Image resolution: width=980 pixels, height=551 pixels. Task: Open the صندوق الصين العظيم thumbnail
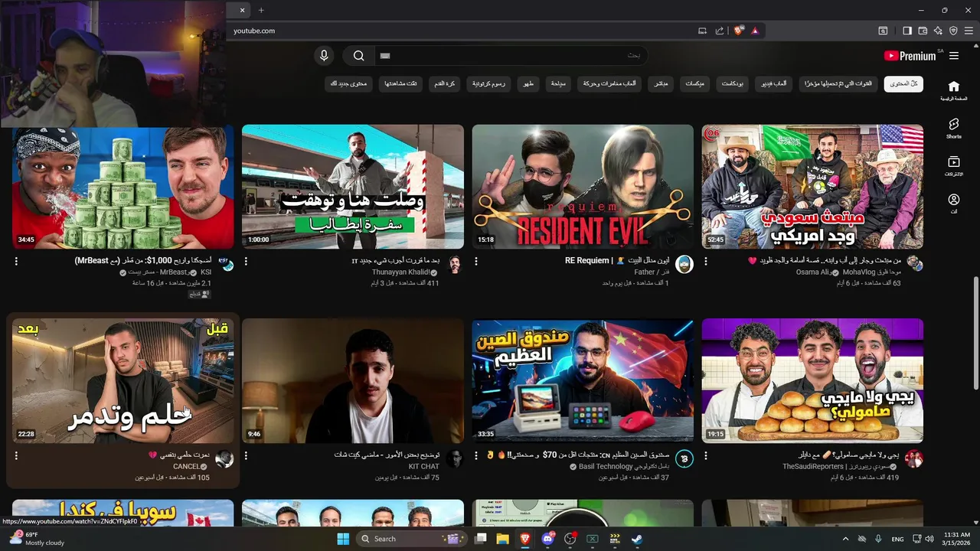pyautogui.click(x=583, y=381)
